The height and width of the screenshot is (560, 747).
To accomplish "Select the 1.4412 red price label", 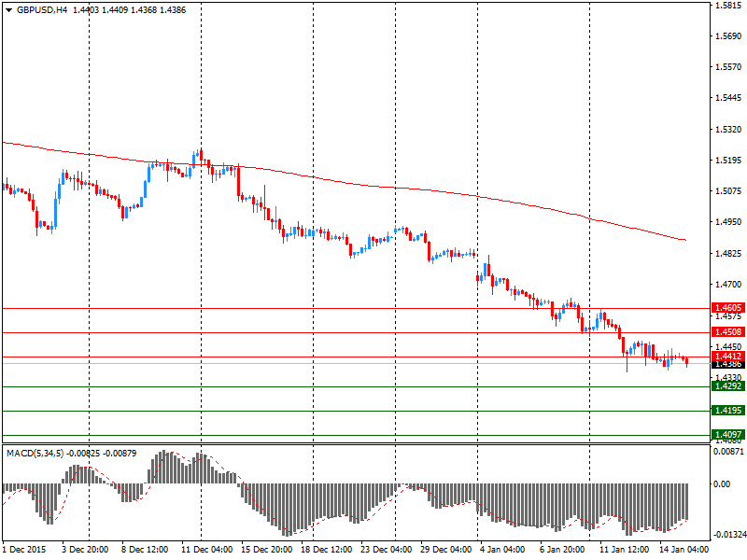I will (x=728, y=357).
